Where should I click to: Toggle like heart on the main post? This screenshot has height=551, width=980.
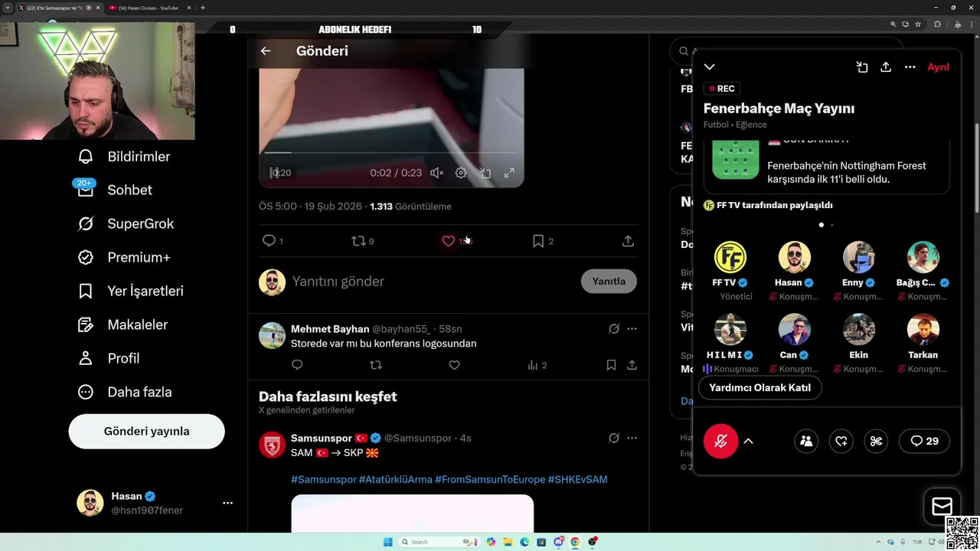click(x=449, y=241)
